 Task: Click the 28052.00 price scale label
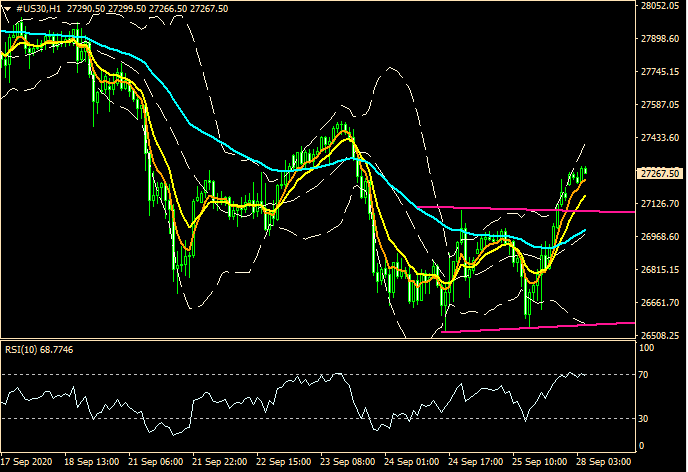659,6
